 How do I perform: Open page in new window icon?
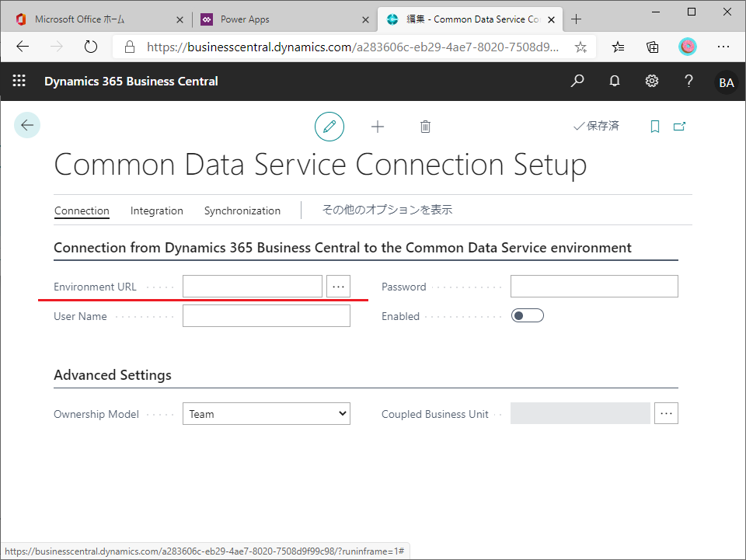[679, 126]
